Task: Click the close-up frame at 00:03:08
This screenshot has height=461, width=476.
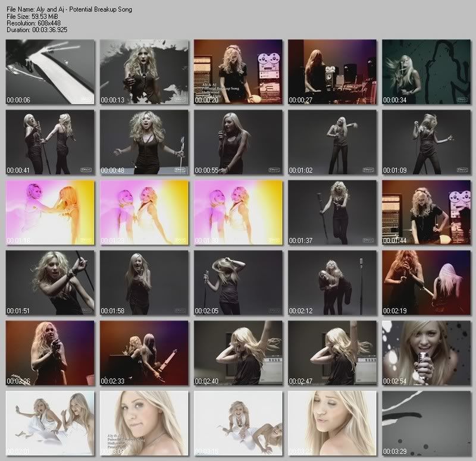Action: pyautogui.click(x=144, y=424)
